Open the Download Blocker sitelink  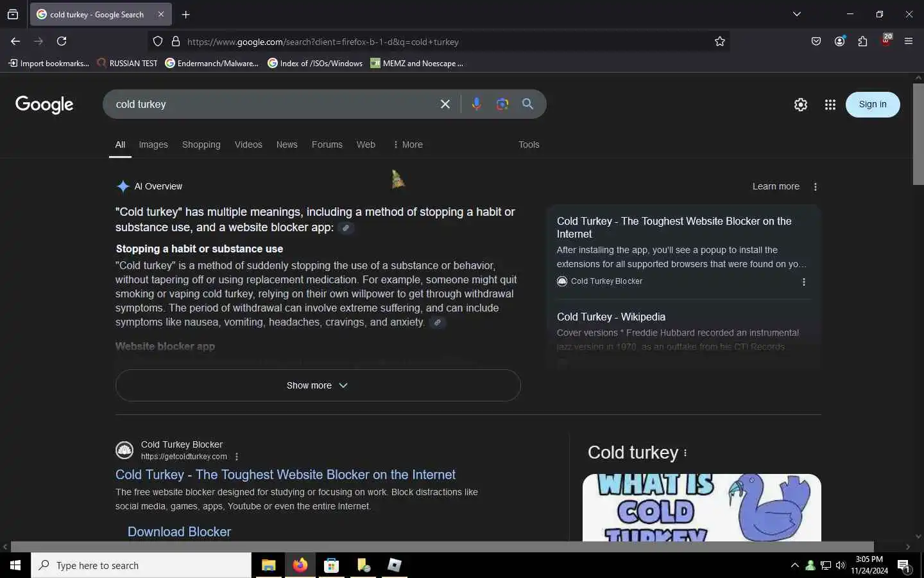click(179, 532)
